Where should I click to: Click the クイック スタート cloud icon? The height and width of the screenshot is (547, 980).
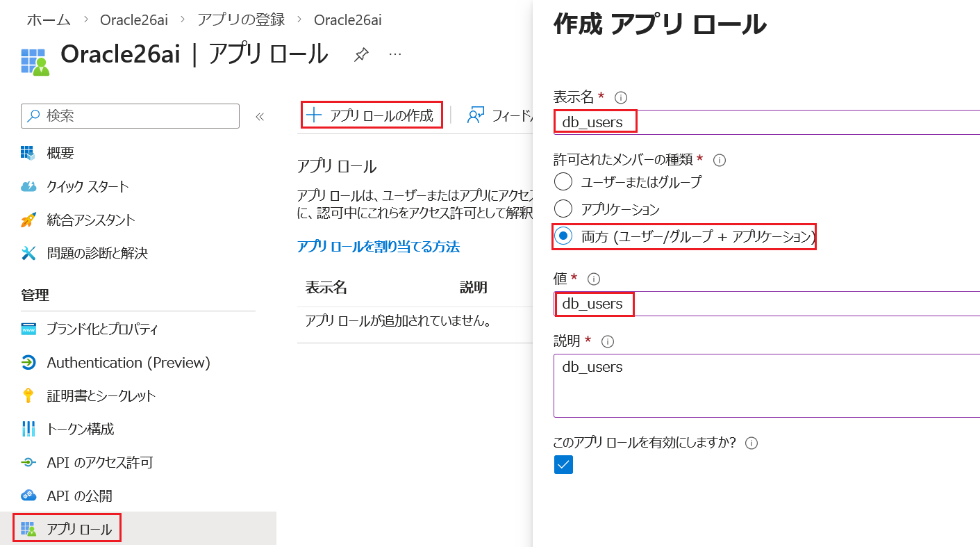click(28, 186)
